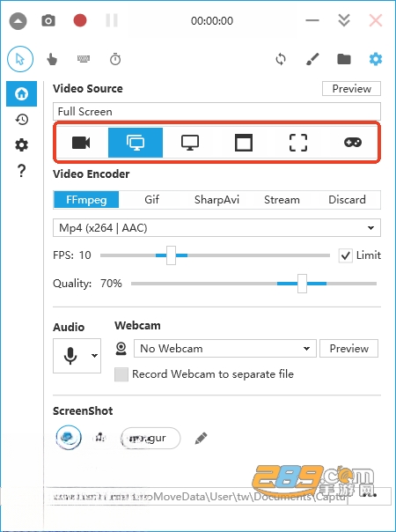Select the window capture source icon
The height and width of the screenshot is (532, 396).
tap(244, 143)
